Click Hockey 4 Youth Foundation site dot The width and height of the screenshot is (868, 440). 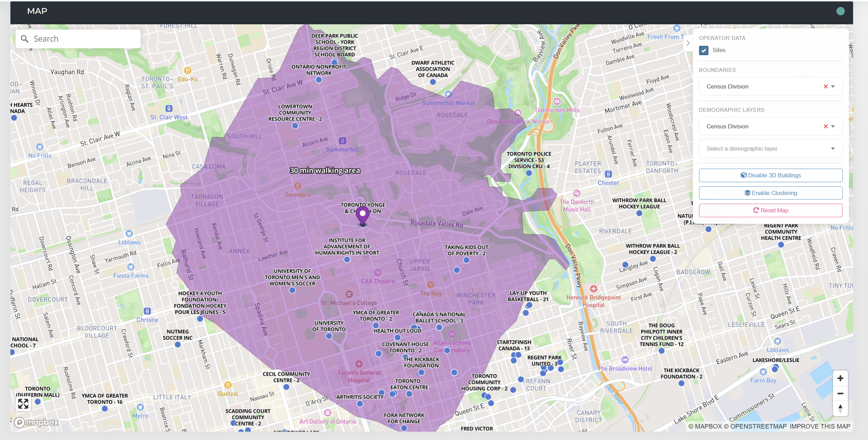click(200, 319)
